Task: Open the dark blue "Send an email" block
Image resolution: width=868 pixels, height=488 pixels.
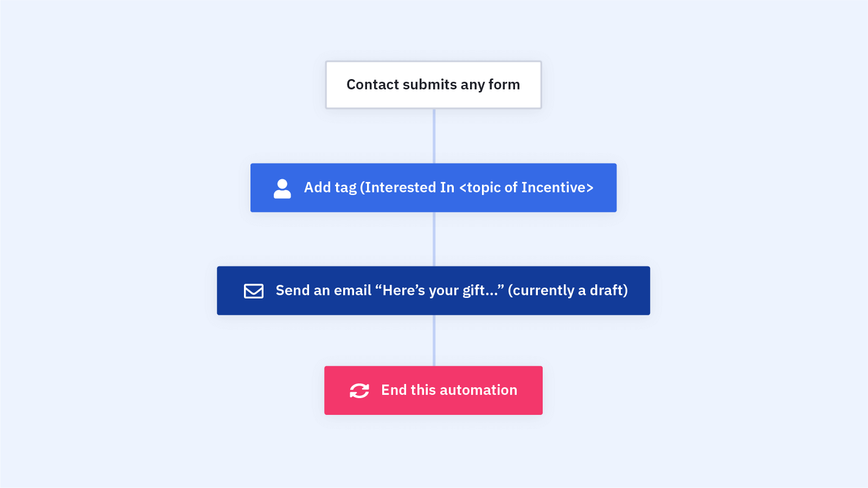Action: 433,290
